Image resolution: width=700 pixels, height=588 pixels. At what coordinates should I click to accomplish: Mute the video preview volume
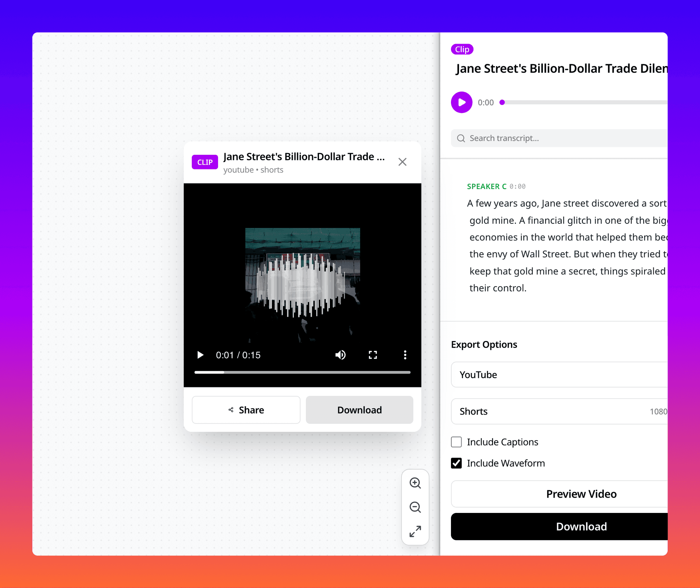340,355
